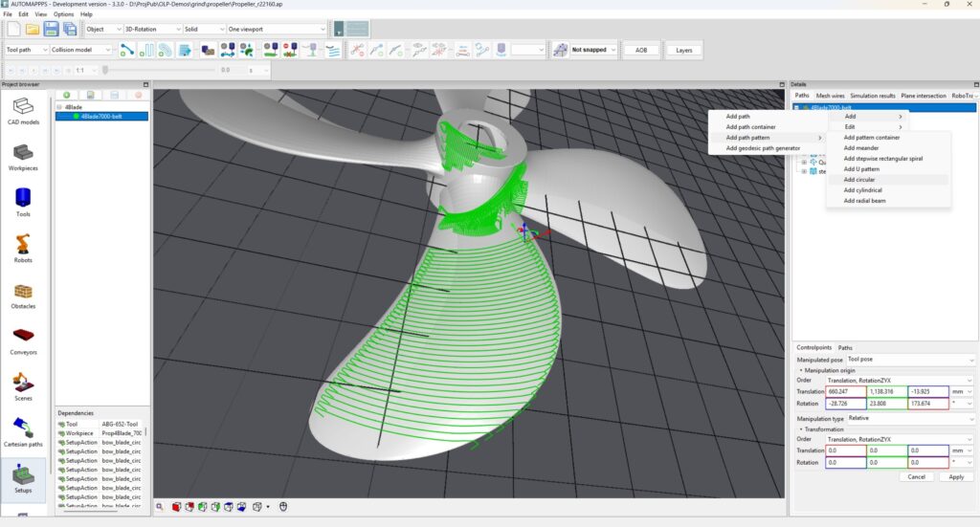Click the origin Translation X field 660.247
980x527 pixels.
[x=846, y=391]
